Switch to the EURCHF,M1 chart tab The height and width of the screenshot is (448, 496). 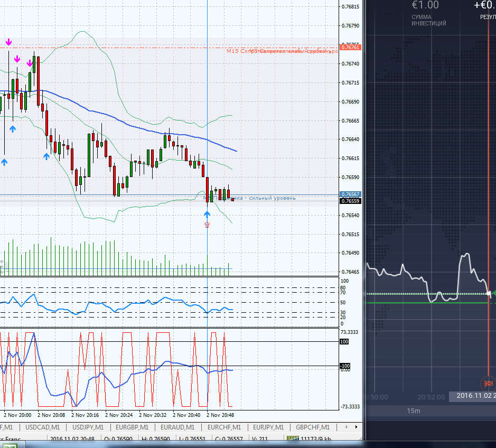point(224,427)
